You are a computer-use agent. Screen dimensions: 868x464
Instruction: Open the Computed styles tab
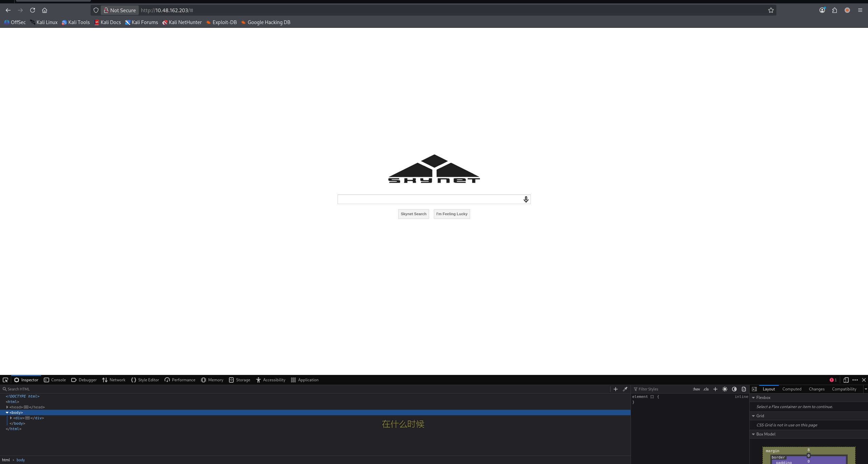tap(792, 389)
